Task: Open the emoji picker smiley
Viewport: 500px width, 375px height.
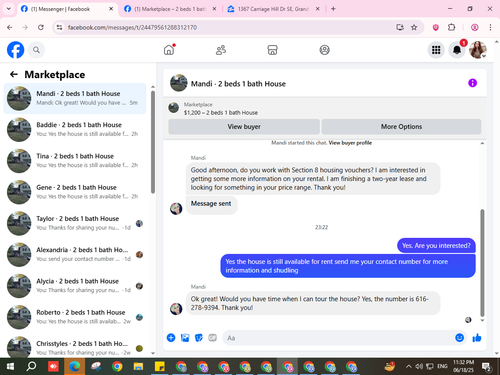Action: coord(459,338)
